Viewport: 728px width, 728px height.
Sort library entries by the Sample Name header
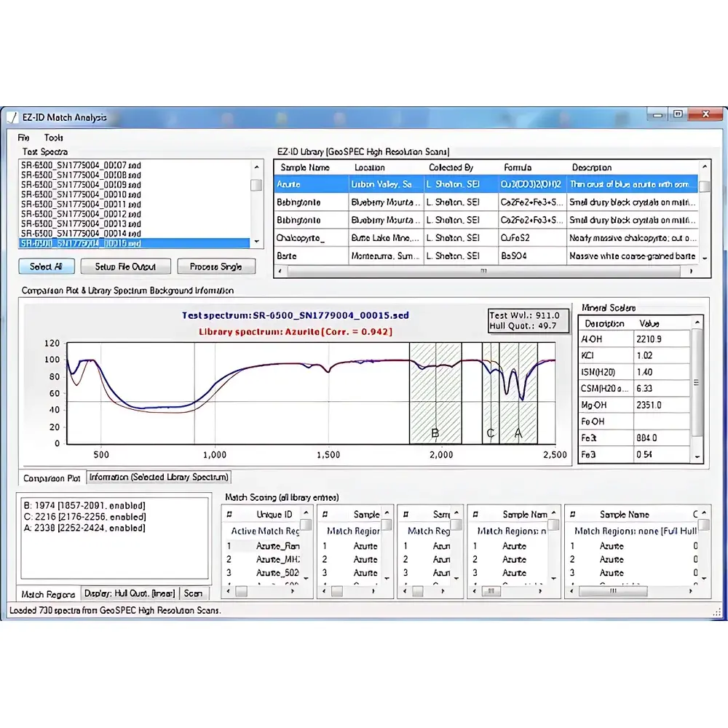[x=306, y=167]
